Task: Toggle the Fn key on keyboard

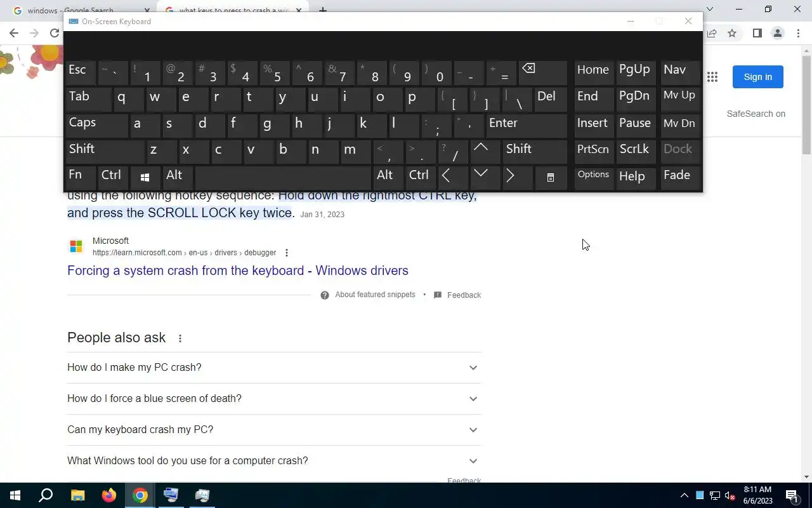Action: 81,178
